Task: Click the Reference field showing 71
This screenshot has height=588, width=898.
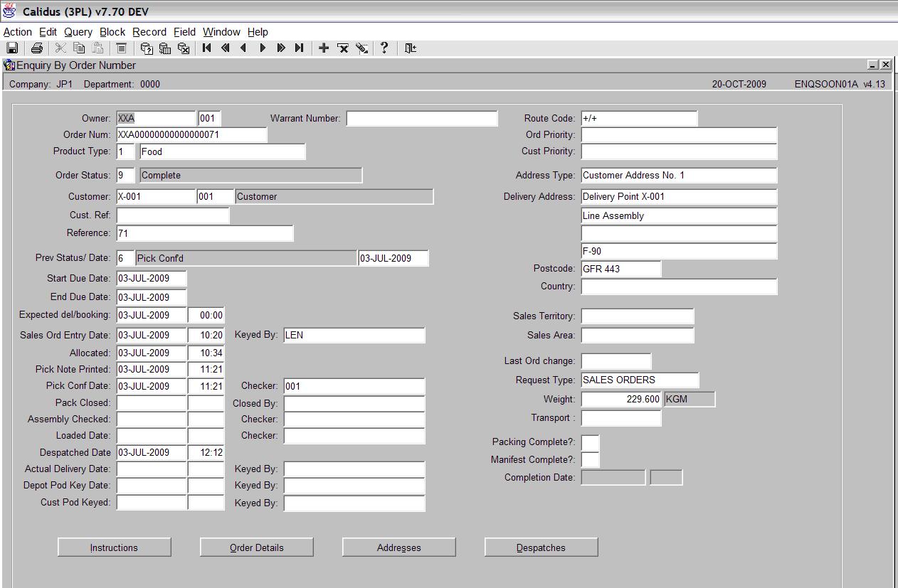Action: tap(205, 233)
